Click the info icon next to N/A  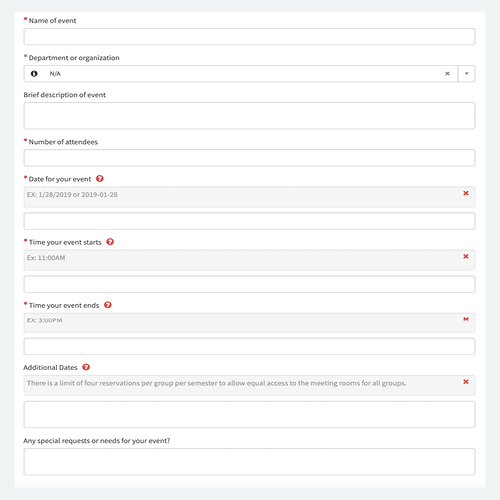(x=34, y=74)
